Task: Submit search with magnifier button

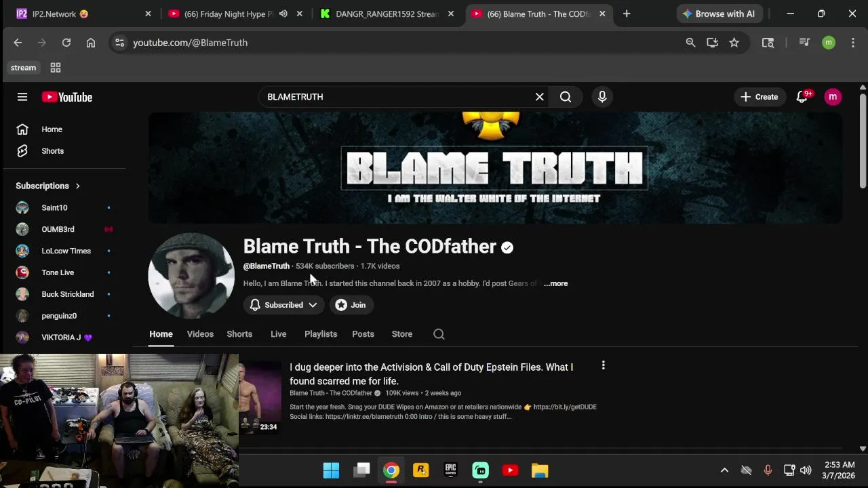Action: coord(566,97)
